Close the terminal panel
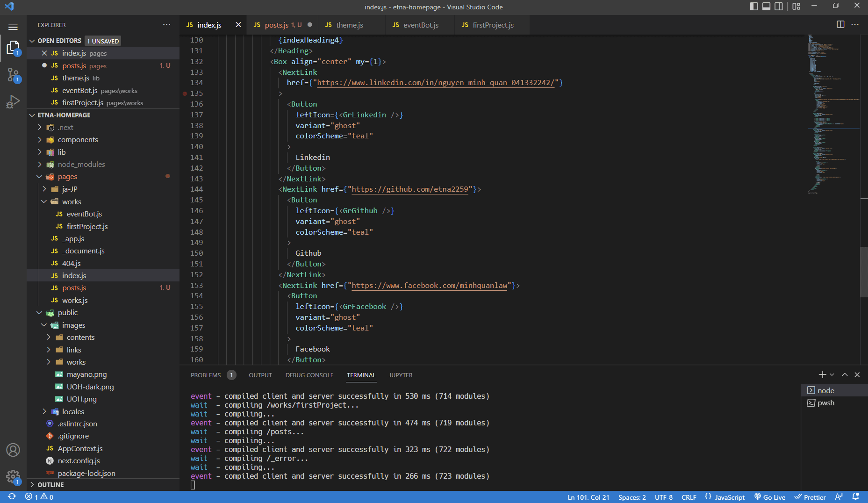The width and height of the screenshot is (868, 503). [857, 374]
